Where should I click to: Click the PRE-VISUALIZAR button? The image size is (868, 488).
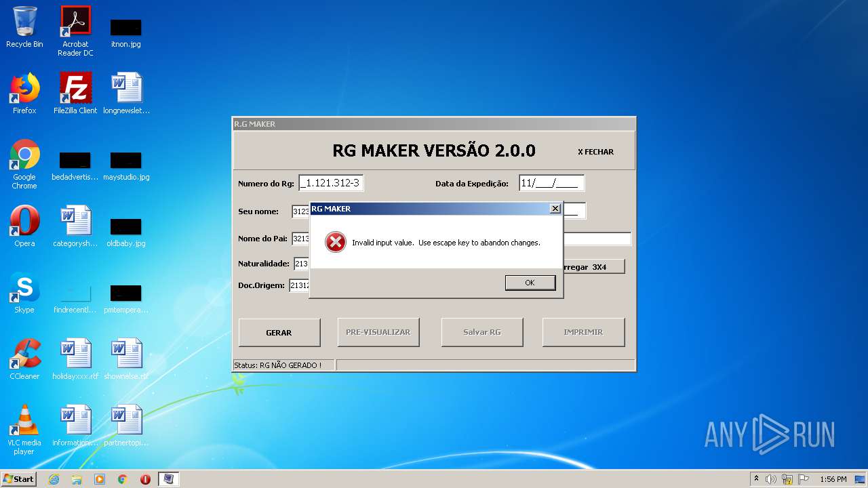pos(378,333)
